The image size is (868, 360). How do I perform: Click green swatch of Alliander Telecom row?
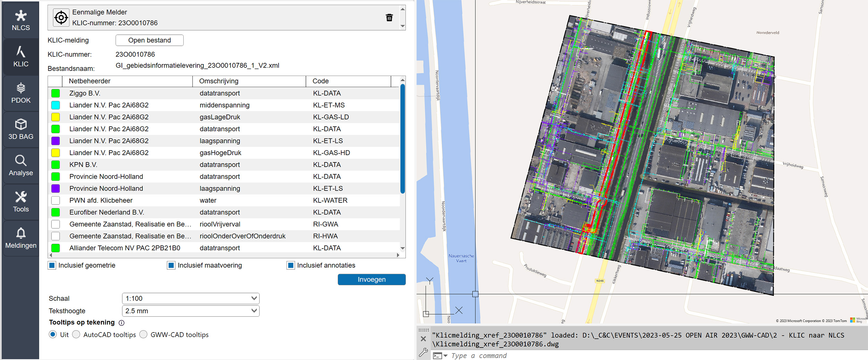(x=56, y=248)
